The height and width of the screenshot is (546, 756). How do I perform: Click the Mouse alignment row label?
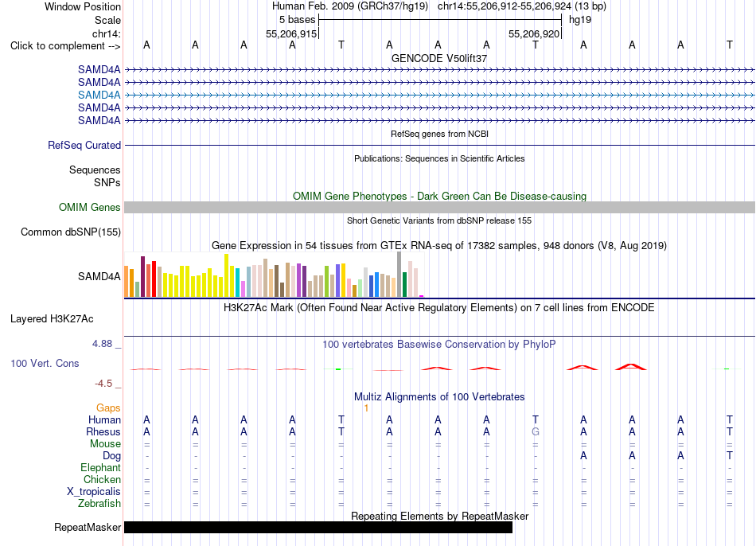point(105,444)
